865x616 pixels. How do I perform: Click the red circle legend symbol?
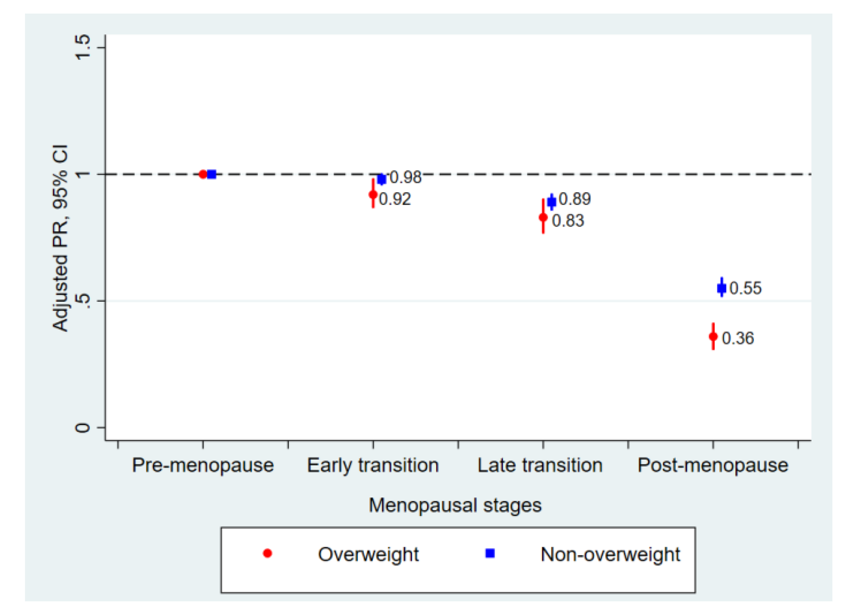click(267, 554)
